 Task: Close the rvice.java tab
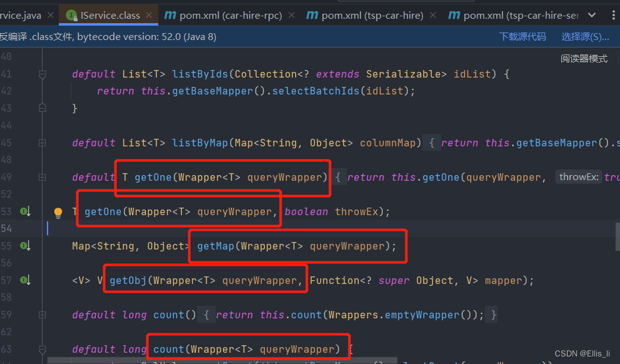pos(51,15)
